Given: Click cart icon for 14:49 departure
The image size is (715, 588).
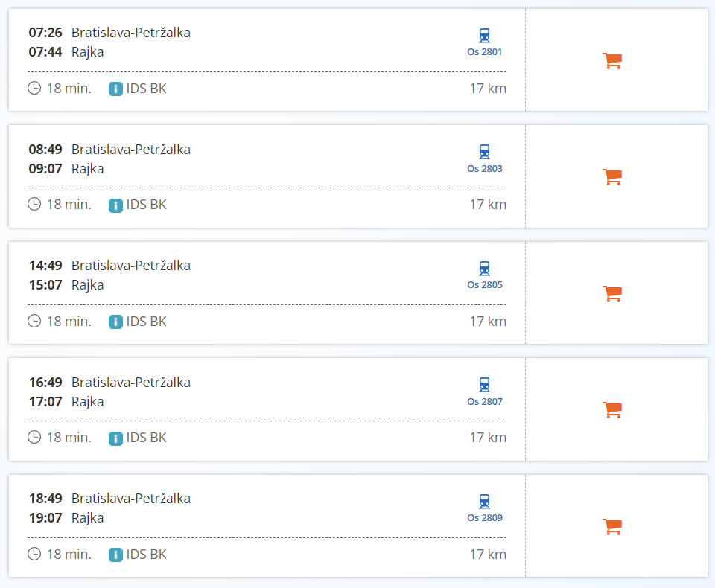Looking at the screenshot, I should (611, 293).
